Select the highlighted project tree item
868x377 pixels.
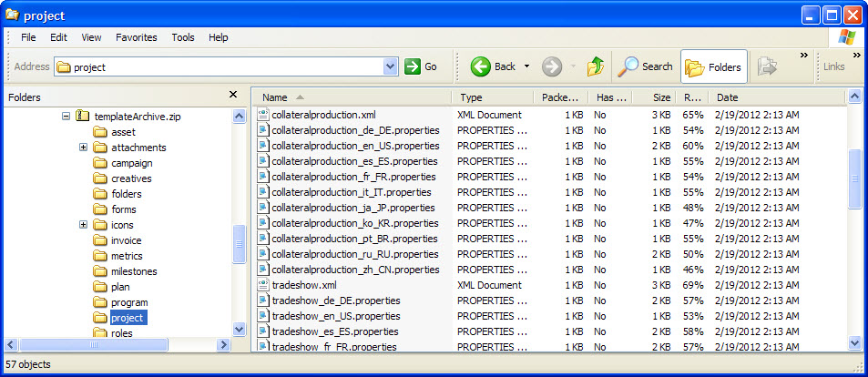coord(128,319)
